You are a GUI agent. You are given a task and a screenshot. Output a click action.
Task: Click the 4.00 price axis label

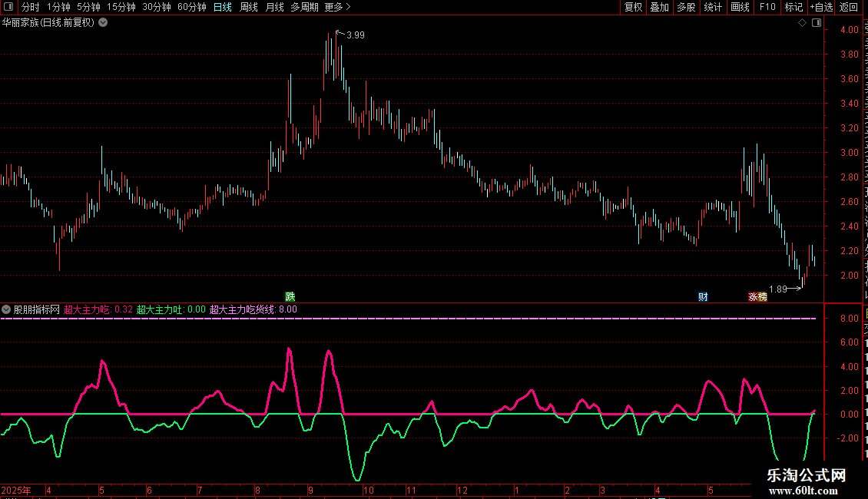(x=850, y=30)
